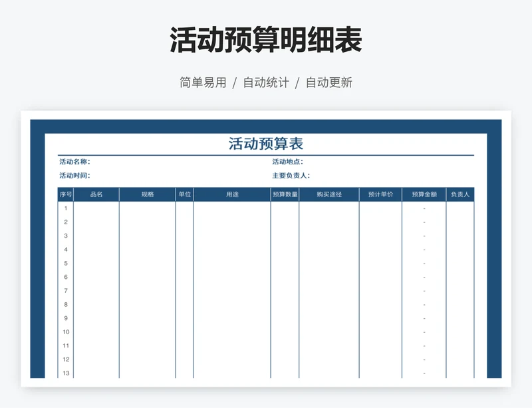
Task: Click the 单位 column header
Action: click(185, 194)
